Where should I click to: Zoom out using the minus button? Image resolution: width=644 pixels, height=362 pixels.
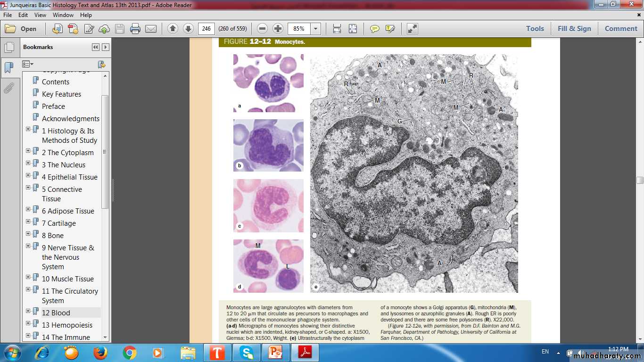coord(263,29)
